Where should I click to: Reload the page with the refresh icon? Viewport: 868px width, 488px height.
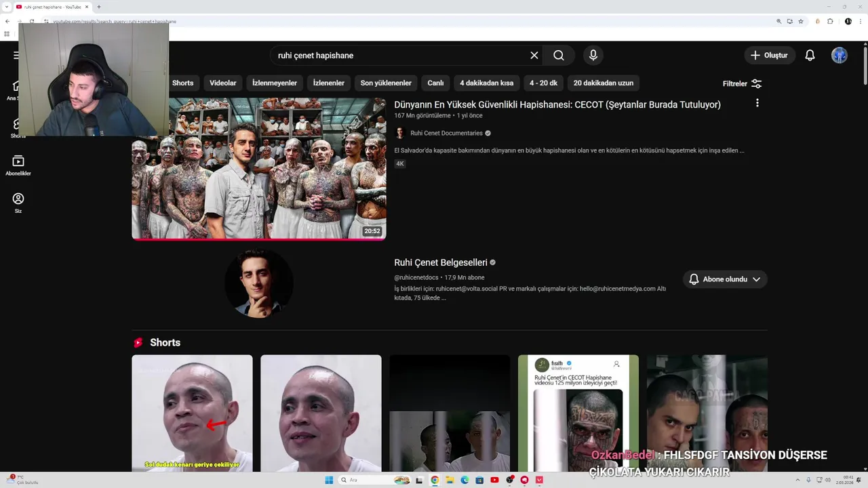(31, 21)
